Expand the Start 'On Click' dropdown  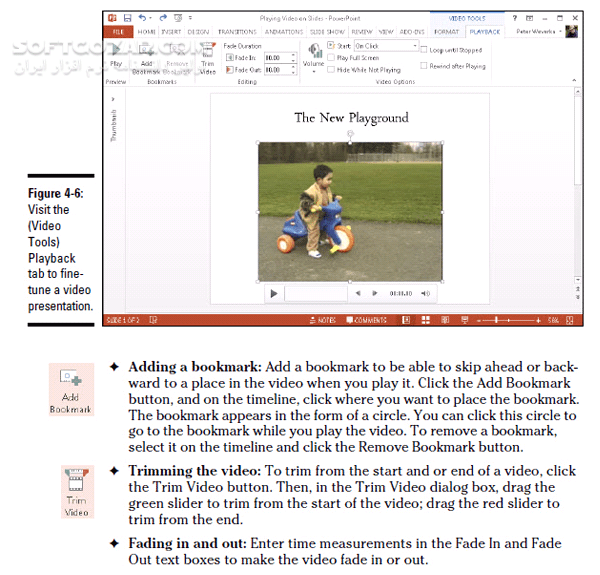[414, 46]
